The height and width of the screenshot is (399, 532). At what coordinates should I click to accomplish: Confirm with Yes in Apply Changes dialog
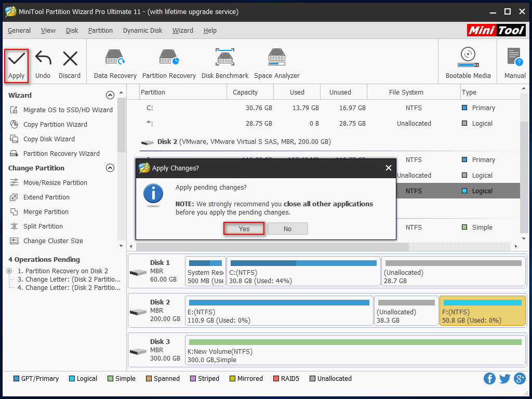point(244,229)
